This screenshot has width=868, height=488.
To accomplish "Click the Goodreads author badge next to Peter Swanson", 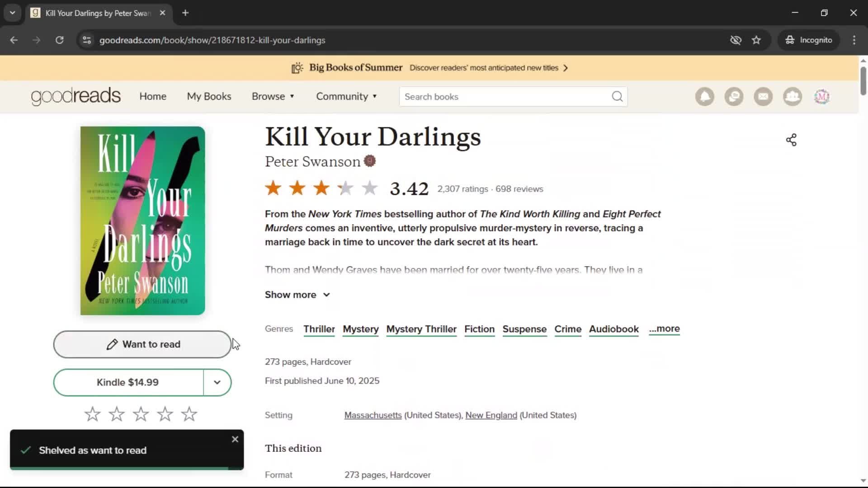I will click(370, 161).
